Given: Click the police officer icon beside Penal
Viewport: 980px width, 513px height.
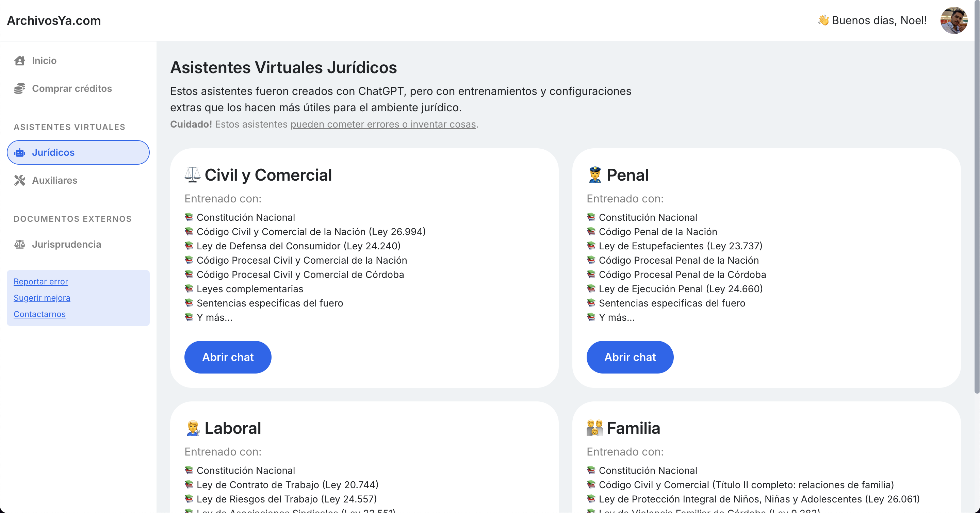Looking at the screenshot, I should click(x=594, y=175).
